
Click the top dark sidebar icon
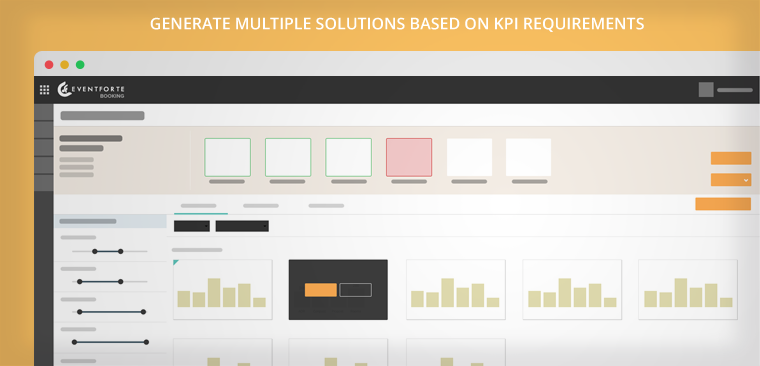pos(44,112)
